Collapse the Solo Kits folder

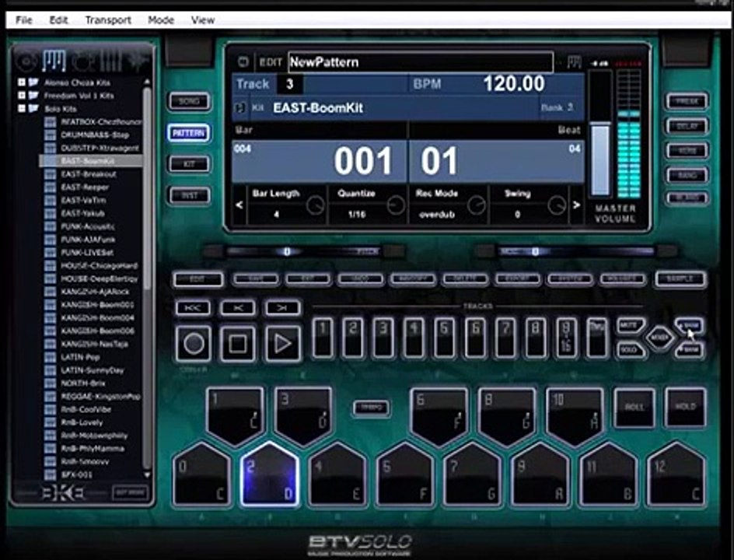pos(22,109)
